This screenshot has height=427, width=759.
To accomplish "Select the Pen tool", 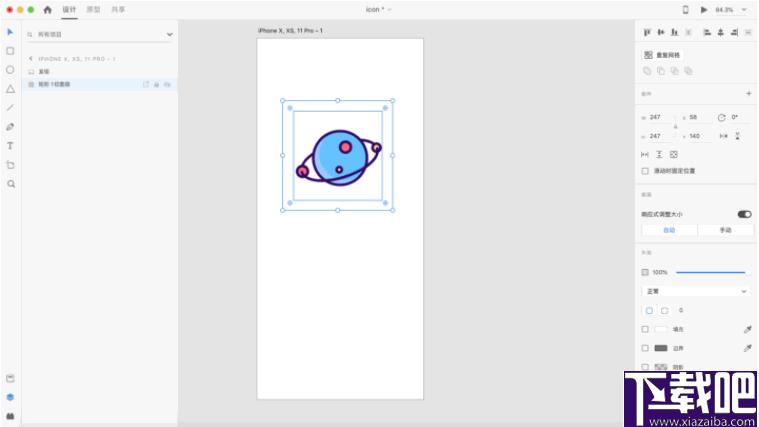I will (x=10, y=127).
